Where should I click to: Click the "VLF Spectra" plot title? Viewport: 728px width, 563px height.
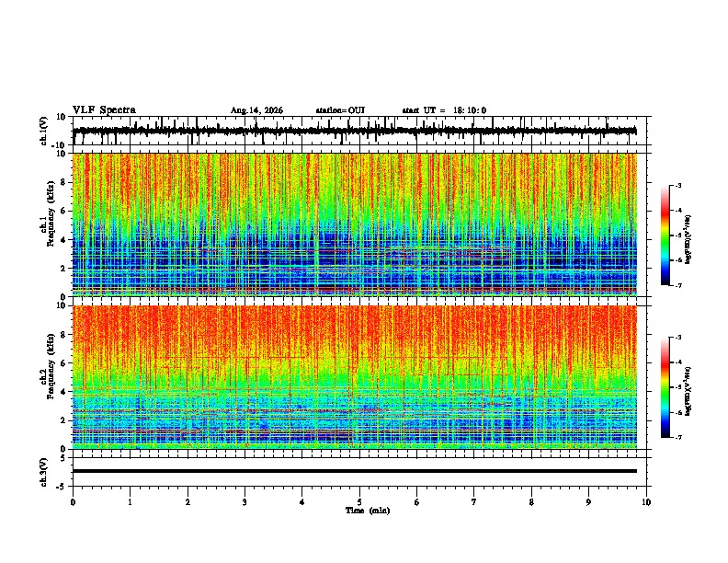coord(104,110)
